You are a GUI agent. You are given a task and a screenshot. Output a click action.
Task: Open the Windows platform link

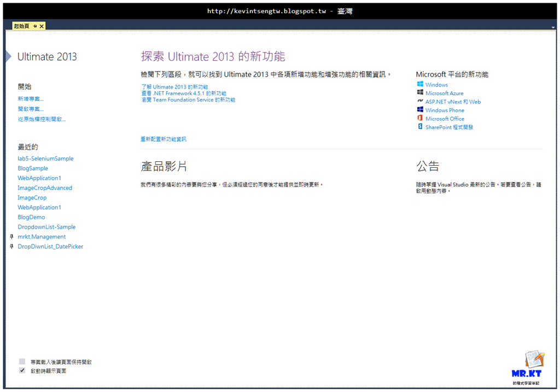coord(436,85)
